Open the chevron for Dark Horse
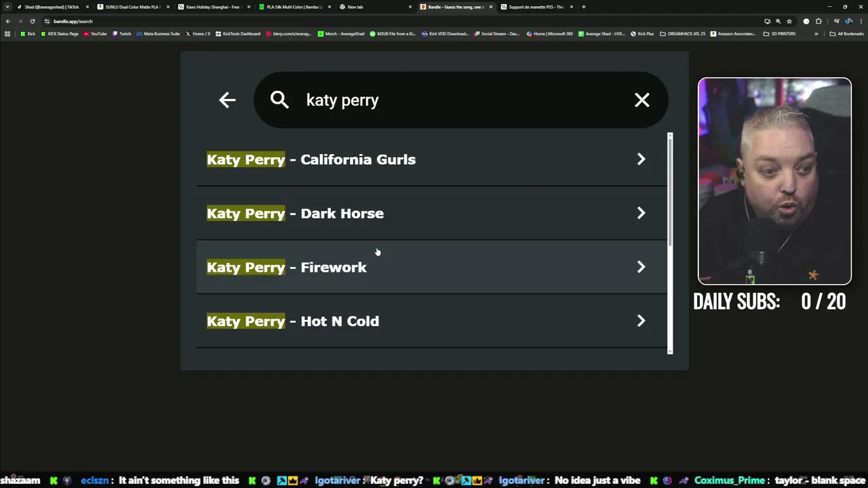 coord(641,213)
